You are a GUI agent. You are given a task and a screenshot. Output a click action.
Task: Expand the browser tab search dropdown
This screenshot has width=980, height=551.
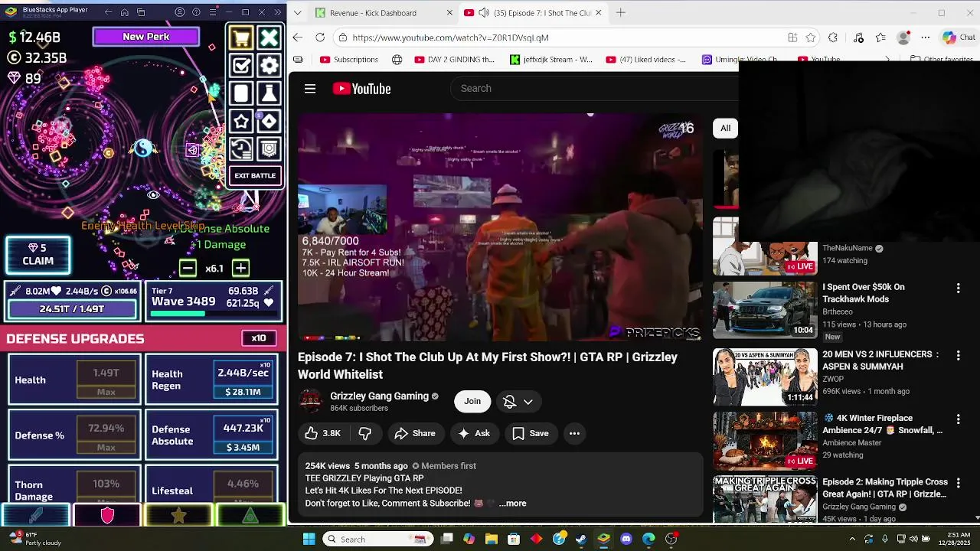[297, 13]
